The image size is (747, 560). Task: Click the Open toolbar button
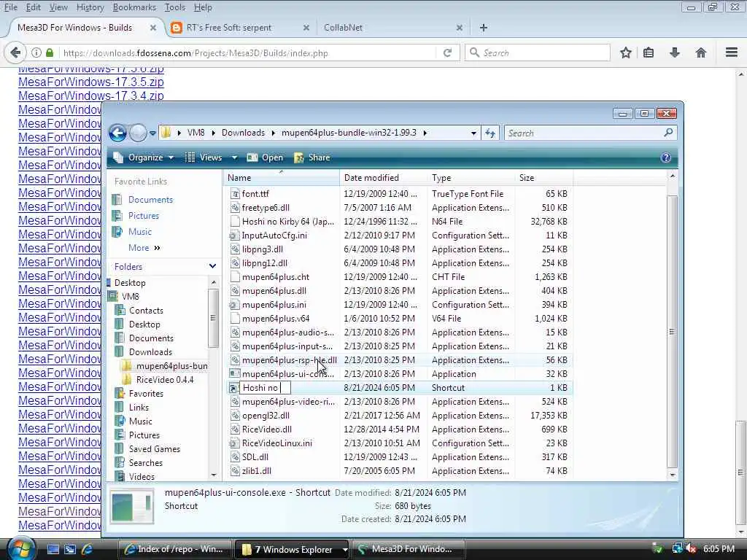click(x=265, y=157)
